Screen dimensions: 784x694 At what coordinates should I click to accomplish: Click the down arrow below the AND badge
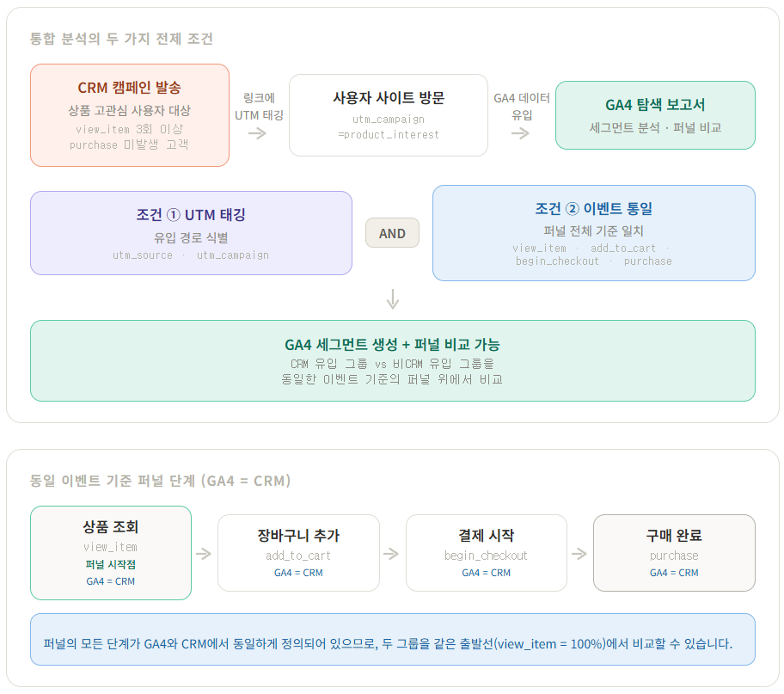click(393, 299)
